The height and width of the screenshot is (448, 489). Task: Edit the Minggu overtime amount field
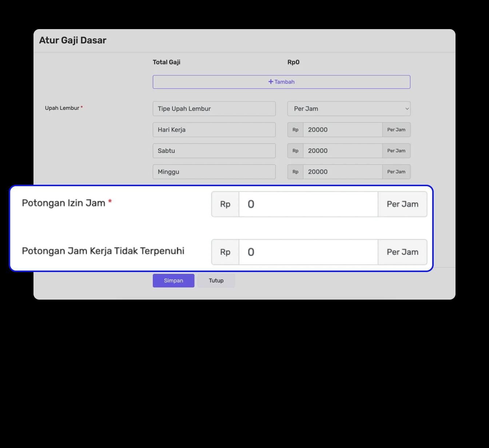[342, 172]
